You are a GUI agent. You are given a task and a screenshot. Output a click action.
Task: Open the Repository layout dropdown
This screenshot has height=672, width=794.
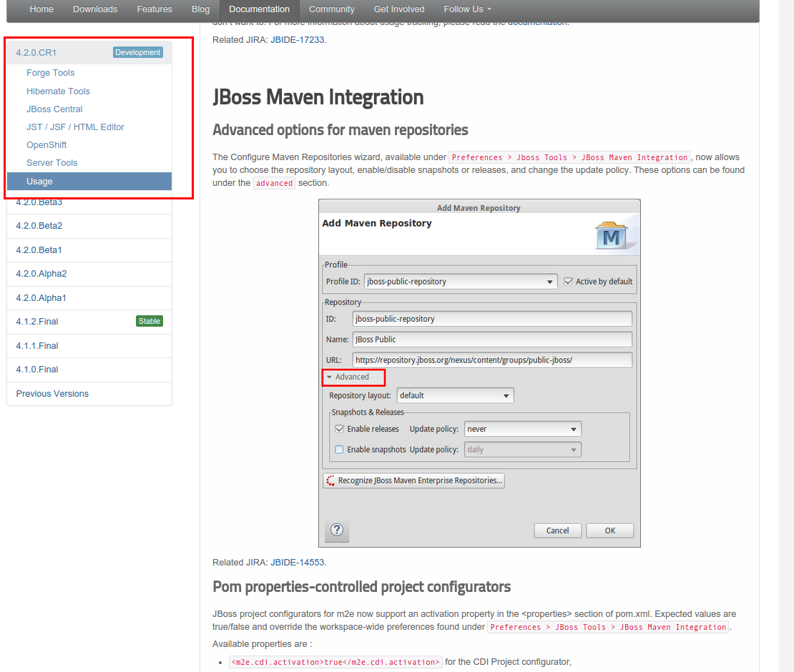tap(455, 395)
